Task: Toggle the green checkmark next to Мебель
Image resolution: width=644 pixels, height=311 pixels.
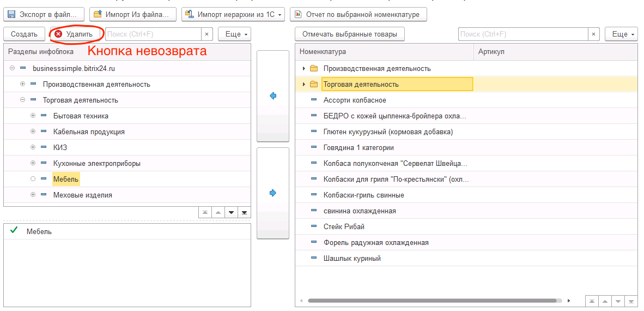Action: coord(14,231)
